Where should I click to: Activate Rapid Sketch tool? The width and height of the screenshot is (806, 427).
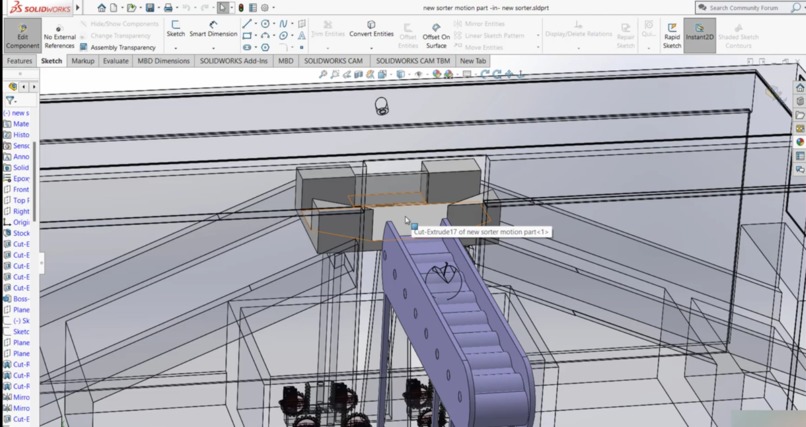(x=672, y=35)
